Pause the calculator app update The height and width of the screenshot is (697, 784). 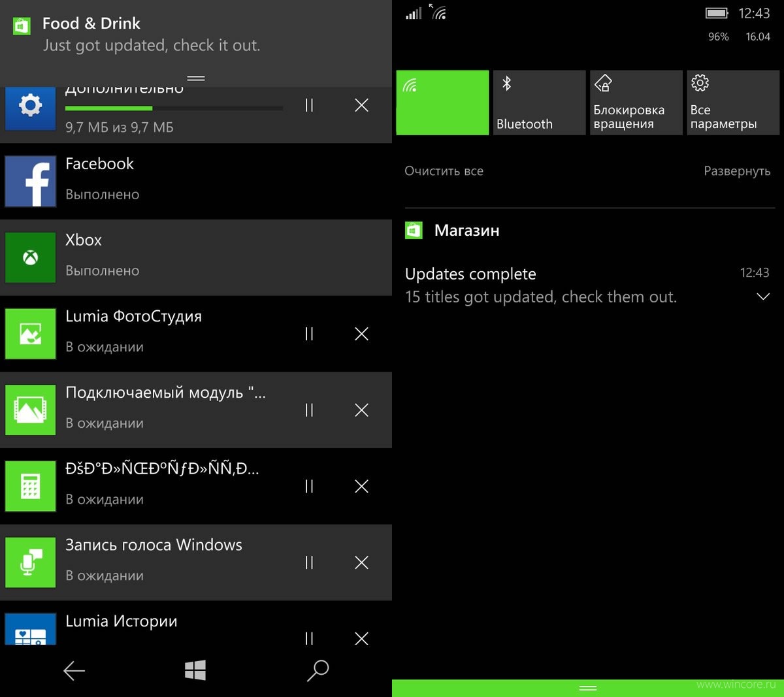(309, 486)
